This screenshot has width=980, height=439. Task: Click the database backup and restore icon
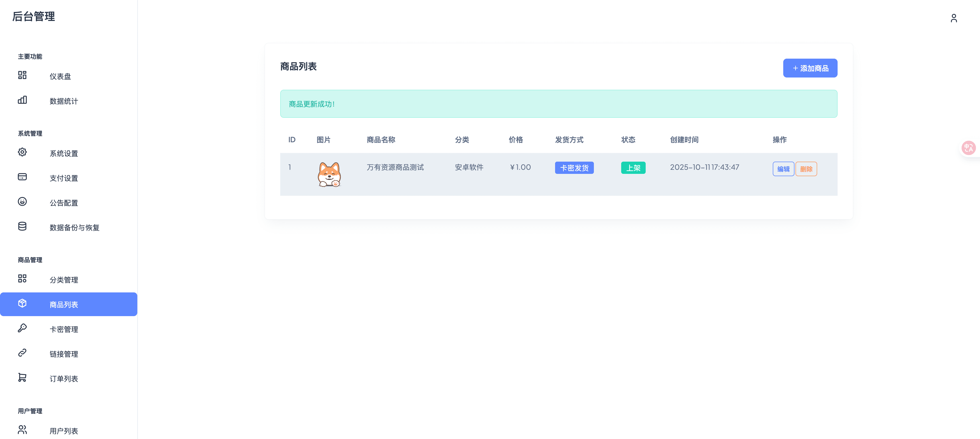click(22, 226)
